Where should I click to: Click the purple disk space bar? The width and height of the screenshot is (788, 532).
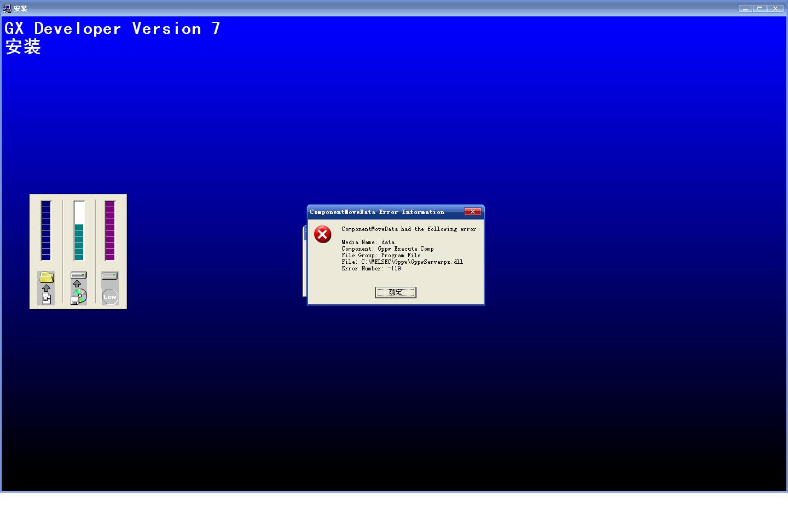[x=110, y=230]
